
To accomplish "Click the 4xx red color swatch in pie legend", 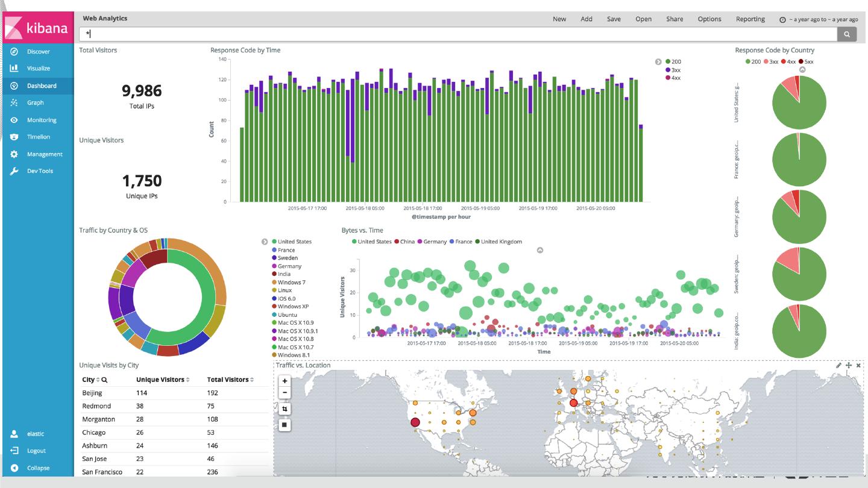I will coord(784,61).
